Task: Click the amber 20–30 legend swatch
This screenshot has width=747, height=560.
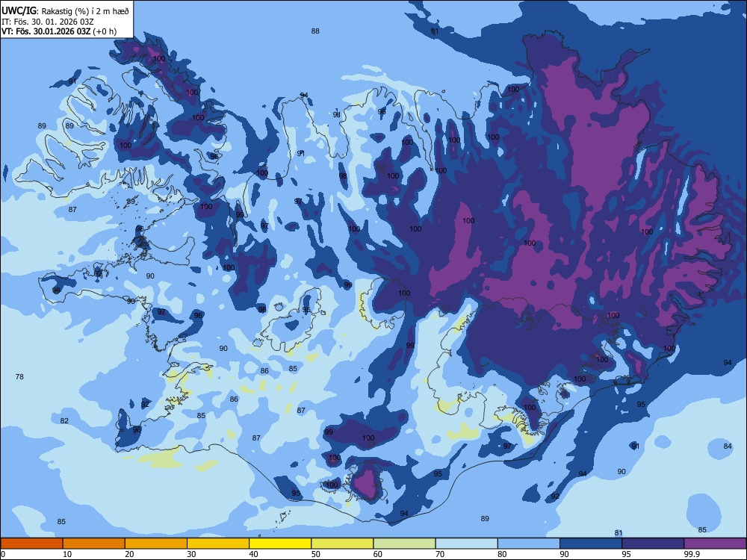Action: [x=156, y=544]
